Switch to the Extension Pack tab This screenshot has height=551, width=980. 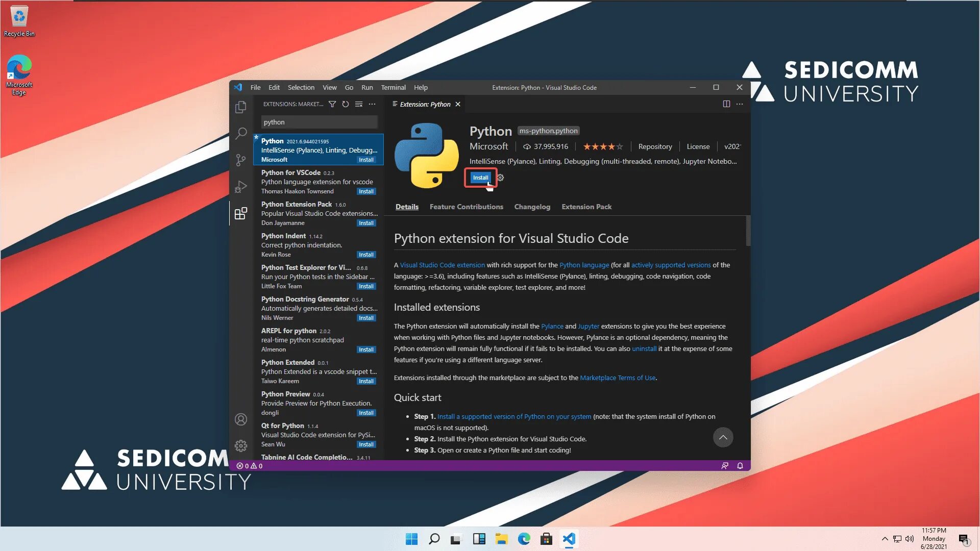pyautogui.click(x=586, y=207)
